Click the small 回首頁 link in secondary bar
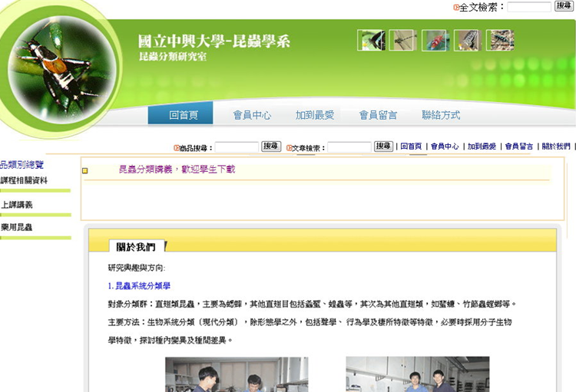The height and width of the screenshot is (392, 576). tap(411, 147)
